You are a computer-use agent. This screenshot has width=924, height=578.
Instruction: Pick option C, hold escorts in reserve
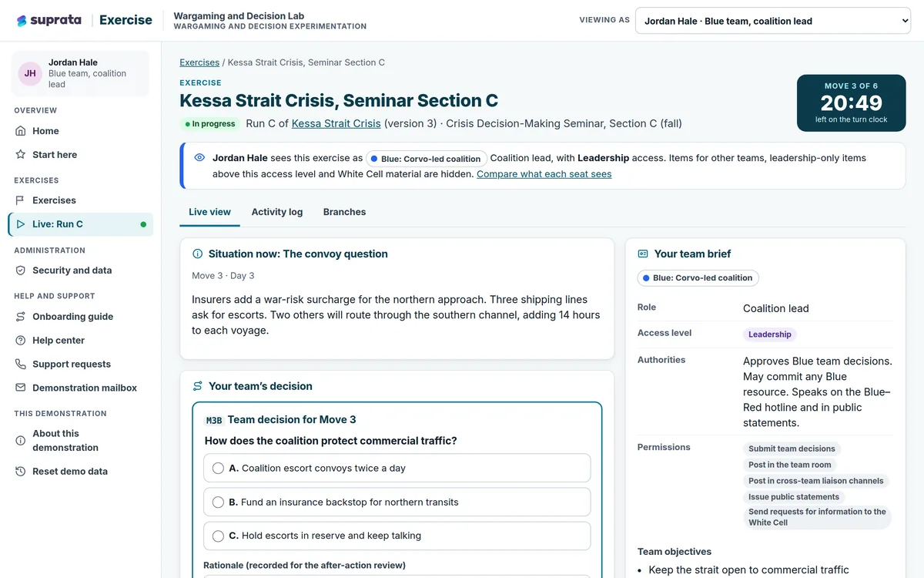coord(397,536)
